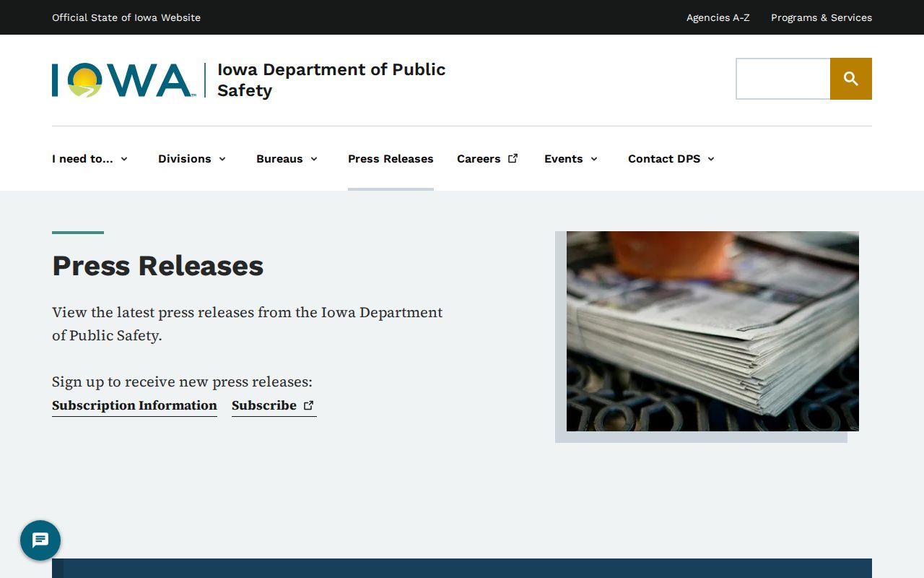Open the Press Releases nav item
This screenshot has width=924, height=578.
click(x=391, y=159)
